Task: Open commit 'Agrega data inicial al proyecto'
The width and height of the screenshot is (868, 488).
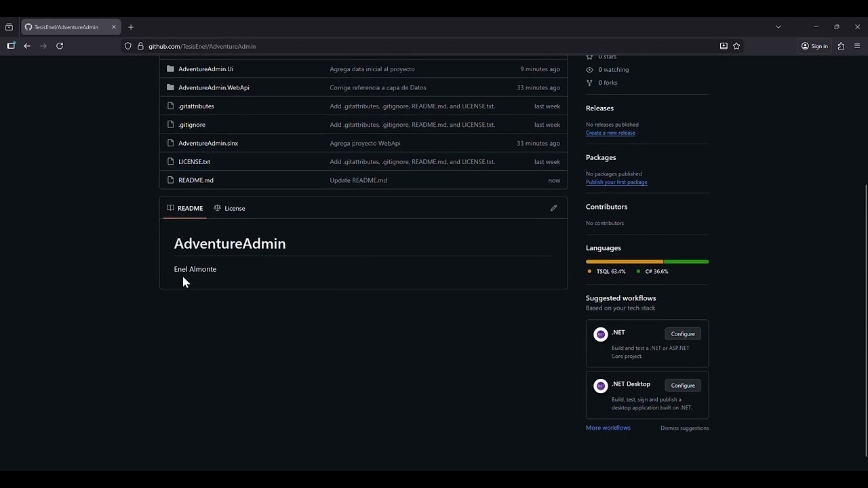Action: [x=372, y=69]
